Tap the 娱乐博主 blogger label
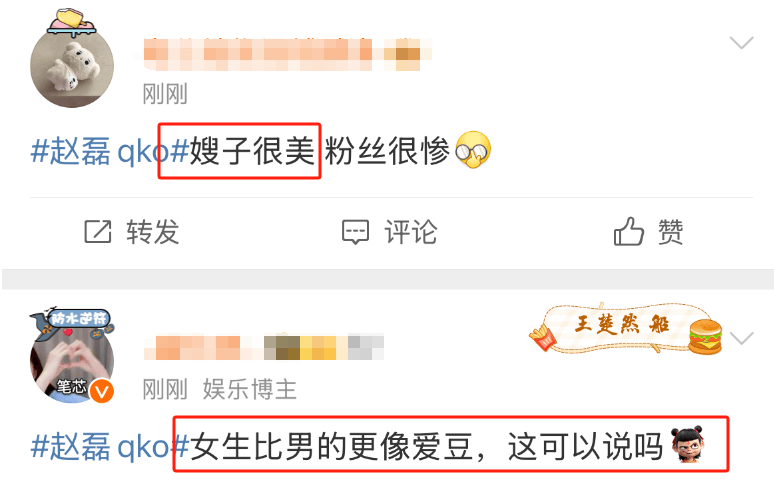Screen dimensions: 774x482 tap(250, 390)
